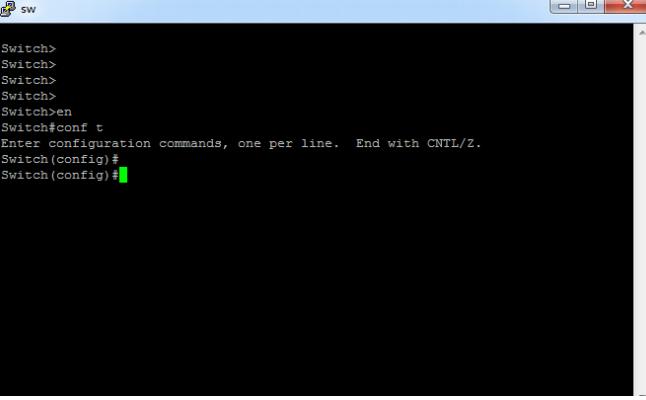
Task: Click the second "Switch>" prompt from top
Action: (28, 64)
